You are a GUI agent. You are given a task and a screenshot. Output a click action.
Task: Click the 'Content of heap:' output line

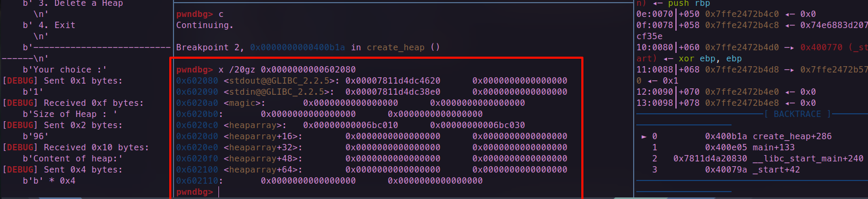point(73,158)
